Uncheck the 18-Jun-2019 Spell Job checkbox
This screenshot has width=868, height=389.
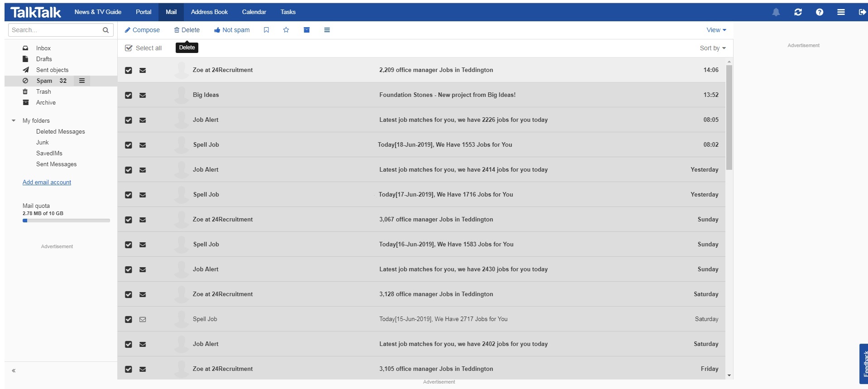coord(129,145)
